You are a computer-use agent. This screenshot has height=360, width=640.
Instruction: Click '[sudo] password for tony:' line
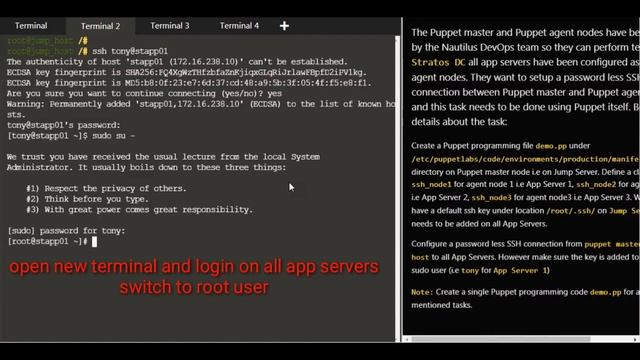pos(66,231)
